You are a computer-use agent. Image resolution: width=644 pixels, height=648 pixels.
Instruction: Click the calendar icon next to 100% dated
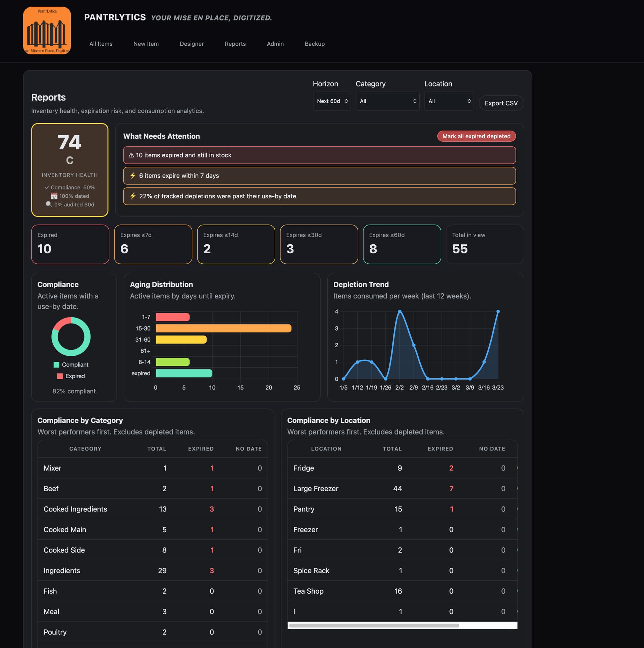54,196
